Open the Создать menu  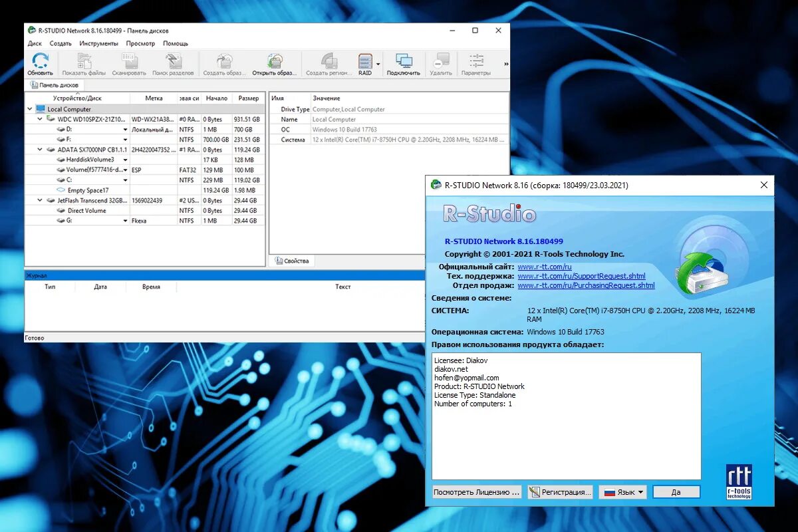coord(61,43)
